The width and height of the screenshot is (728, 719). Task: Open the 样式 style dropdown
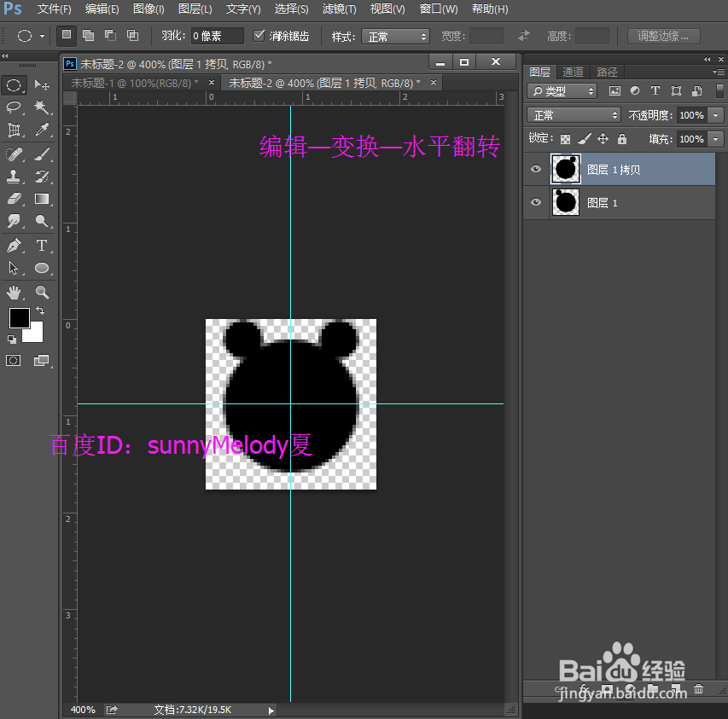coord(395,36)
